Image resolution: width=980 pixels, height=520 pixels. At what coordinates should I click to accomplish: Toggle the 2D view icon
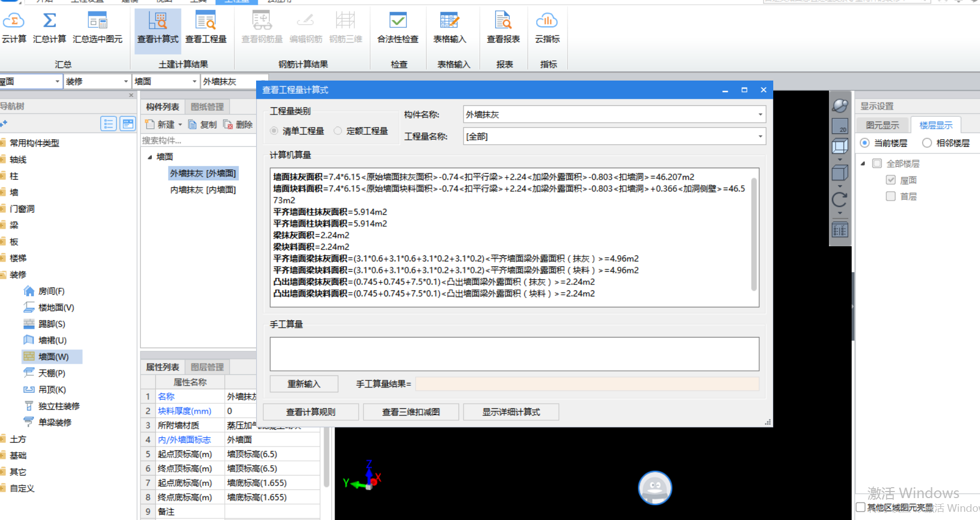[x=840, y=127]
